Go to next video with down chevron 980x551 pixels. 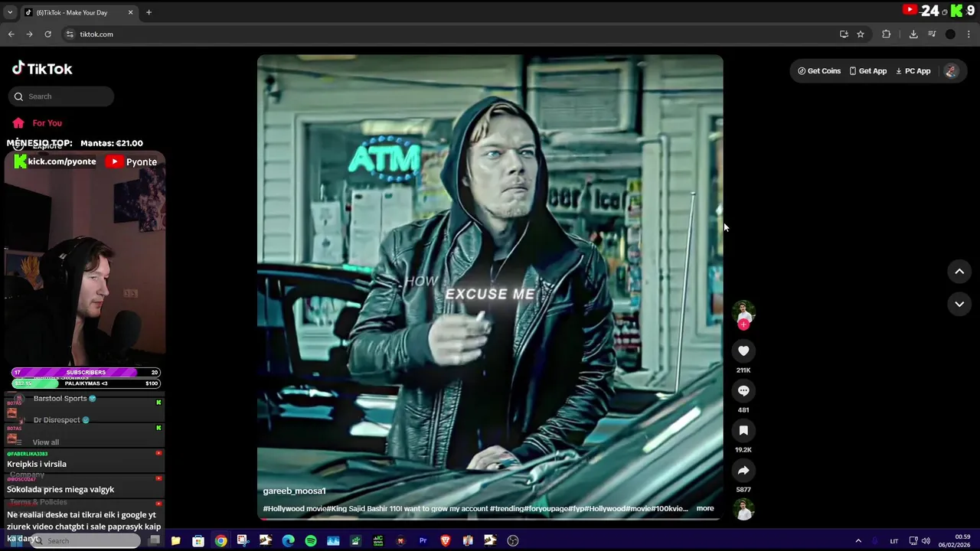(959, 304)
